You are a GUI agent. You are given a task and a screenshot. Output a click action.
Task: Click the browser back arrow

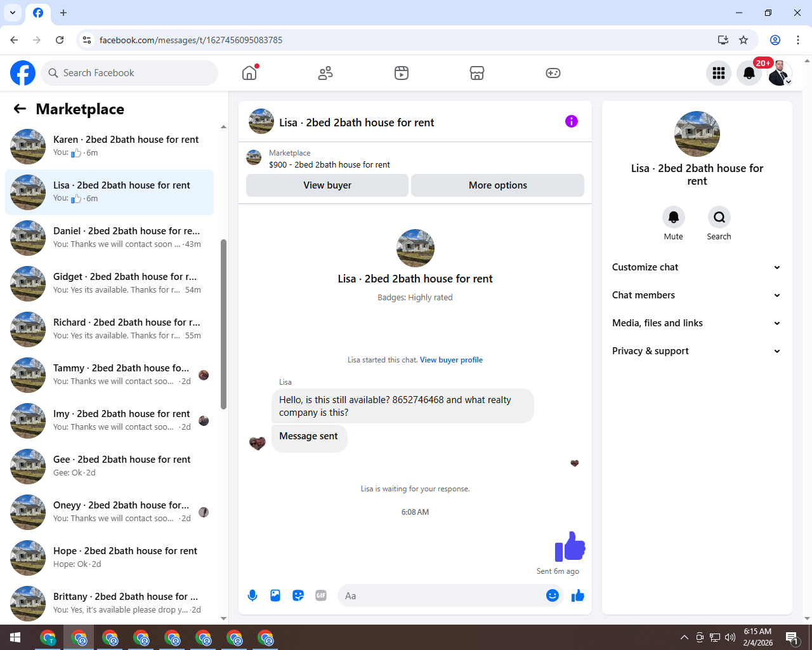click(14, 40)
